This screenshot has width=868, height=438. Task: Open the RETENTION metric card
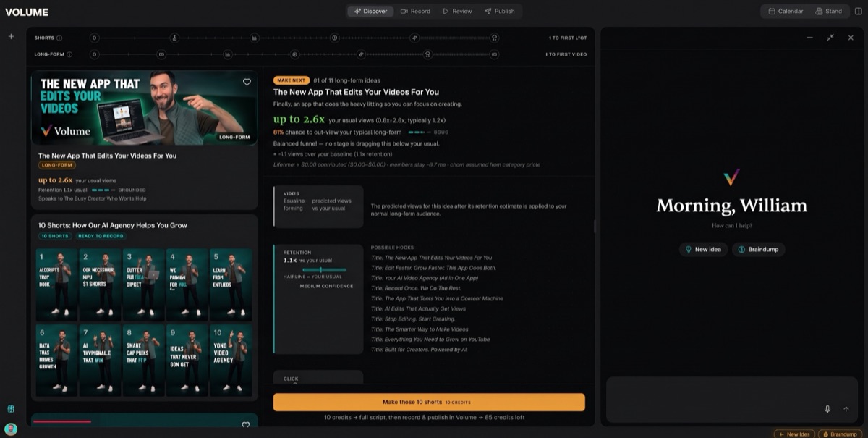[318, 299]
